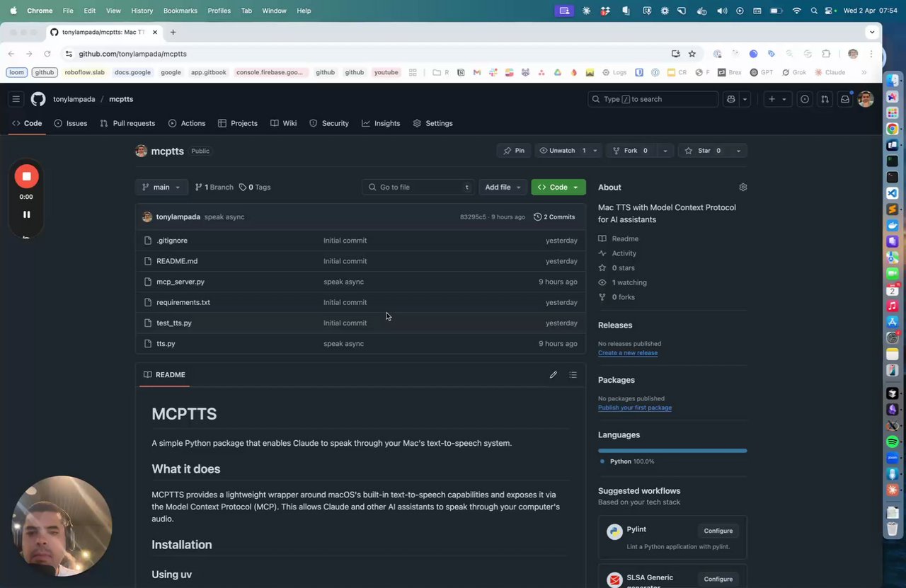Configure the Pylint workflow

pyautogui.click(x=718, y=531)
